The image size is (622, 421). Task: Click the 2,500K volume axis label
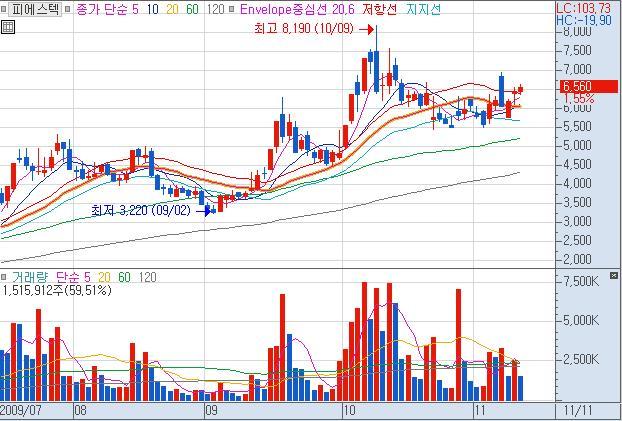[581, 360]
